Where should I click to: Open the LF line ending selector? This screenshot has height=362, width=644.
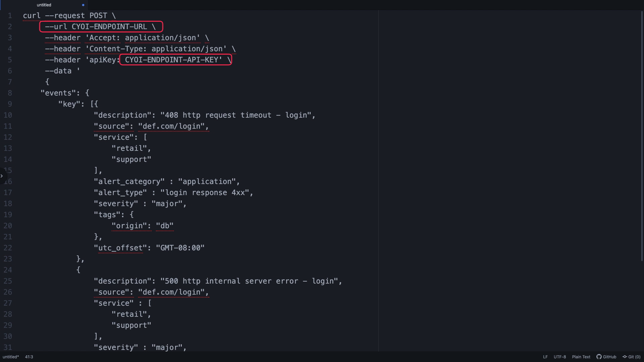tap(545, 357)
